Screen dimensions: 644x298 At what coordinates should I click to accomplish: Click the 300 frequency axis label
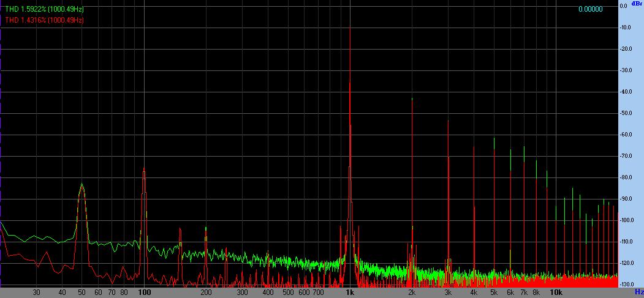pyautogui.click(x=242, y=292)
